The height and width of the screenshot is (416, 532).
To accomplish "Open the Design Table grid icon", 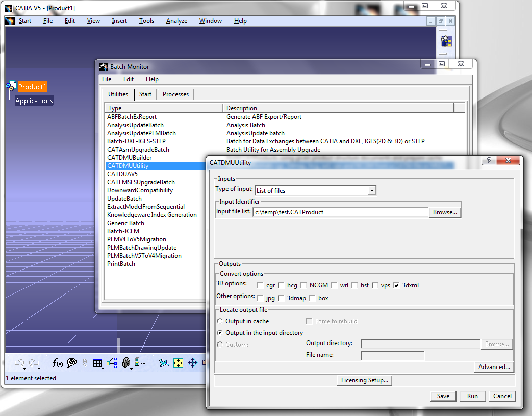I will coord(97,363).
